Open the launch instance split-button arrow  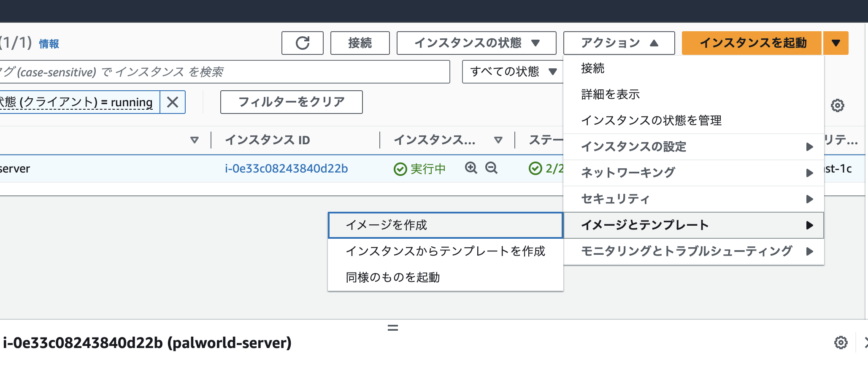836,43
